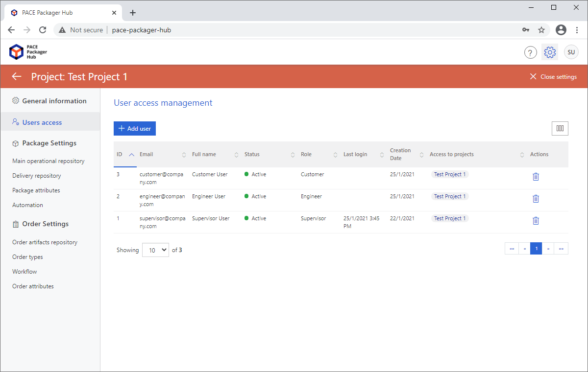Open the Chrome three-dot menu
Image resolution: width=588 pixels, height=372 pixels.
577,30
